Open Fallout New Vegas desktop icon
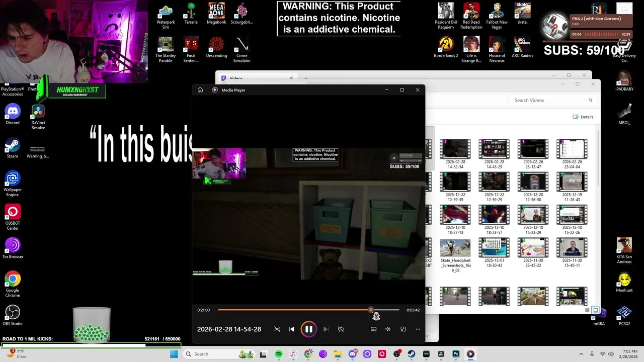644x362 pixels. coord(497,16)
